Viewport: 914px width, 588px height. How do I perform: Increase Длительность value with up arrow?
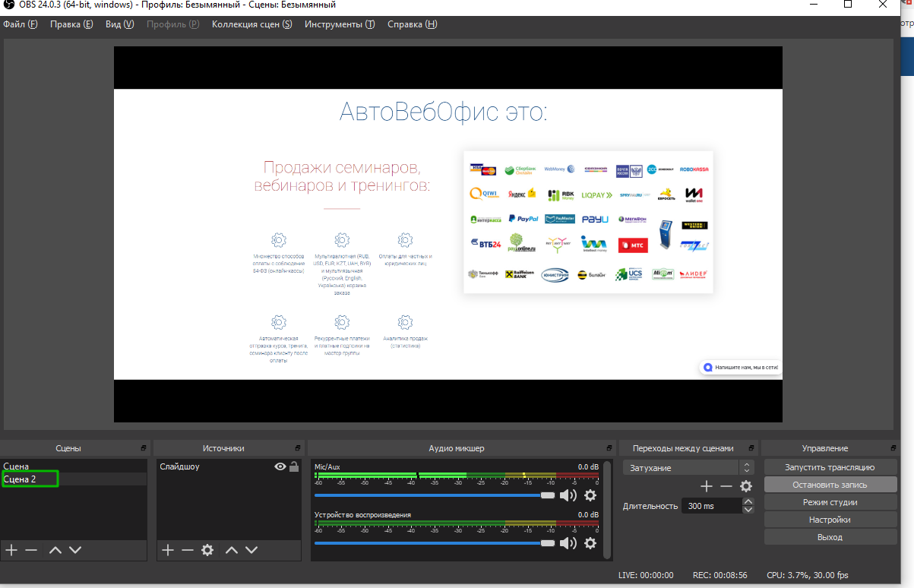[748, 501]
